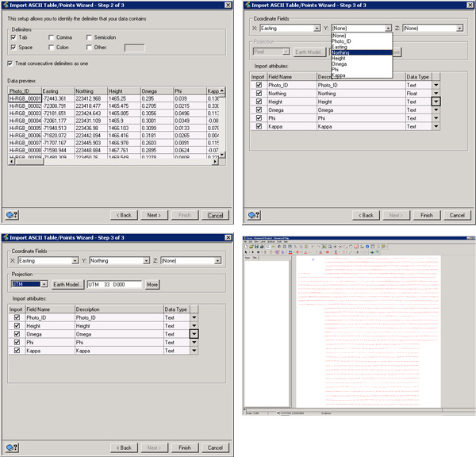This screenshot has width=476, height=457.
Task: Open X coordinate dropdown in dialog with open Y list
Action: [317, 29]
